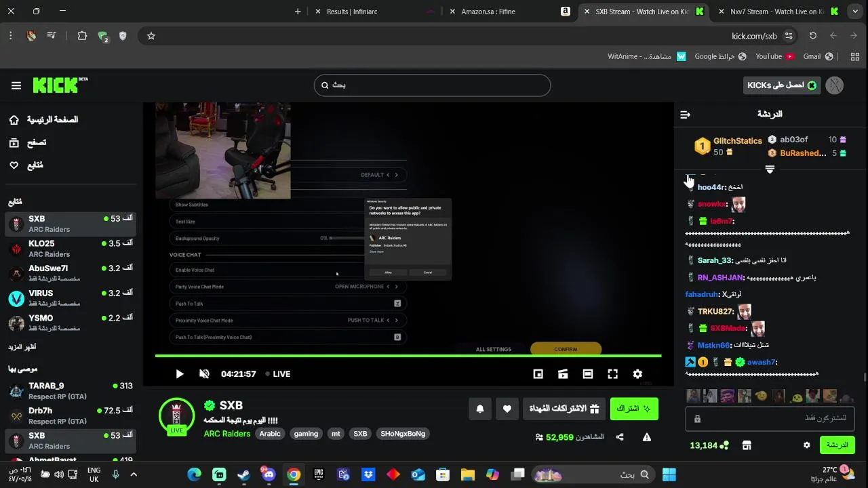Jump to LIVE in the player
The height and width of the screenshot is (488, 868).
click(x=278, y=374)
